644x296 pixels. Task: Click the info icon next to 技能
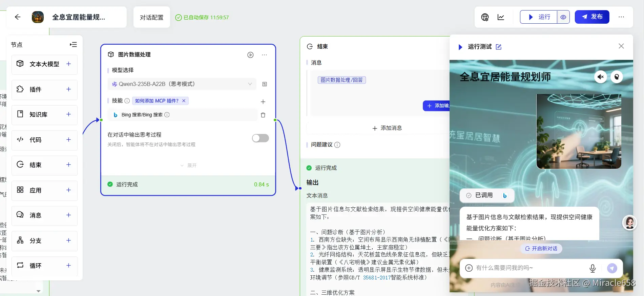pos(127,101)
